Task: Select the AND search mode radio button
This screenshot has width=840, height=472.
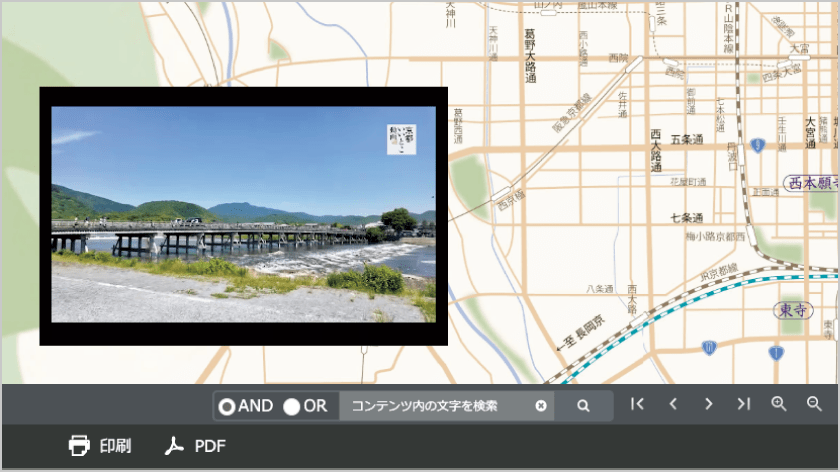Action: point(227,406)
